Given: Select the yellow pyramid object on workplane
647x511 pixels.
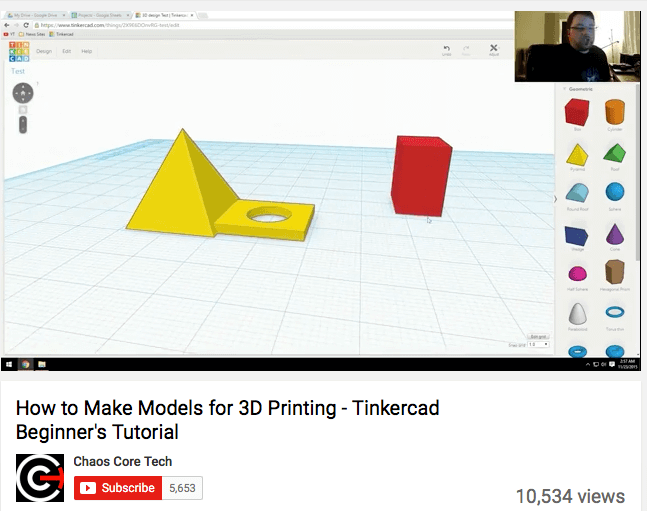Looking at the screenshot, I should tap(182, 184).
